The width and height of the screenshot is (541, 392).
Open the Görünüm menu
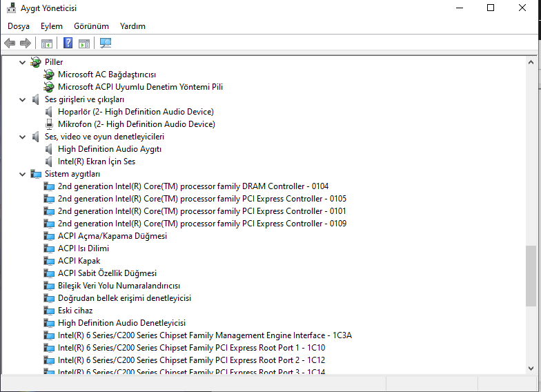[91, 26]
